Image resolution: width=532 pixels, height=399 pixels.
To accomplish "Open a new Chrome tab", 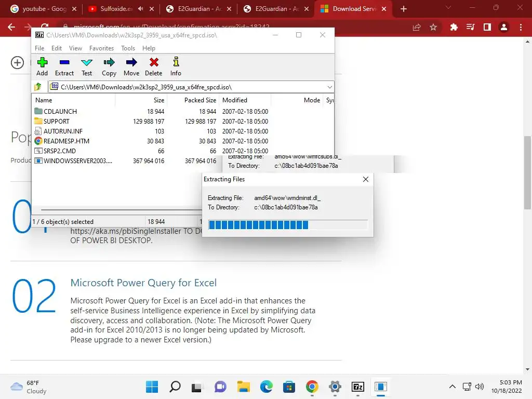I will click(x=403, y=9).
